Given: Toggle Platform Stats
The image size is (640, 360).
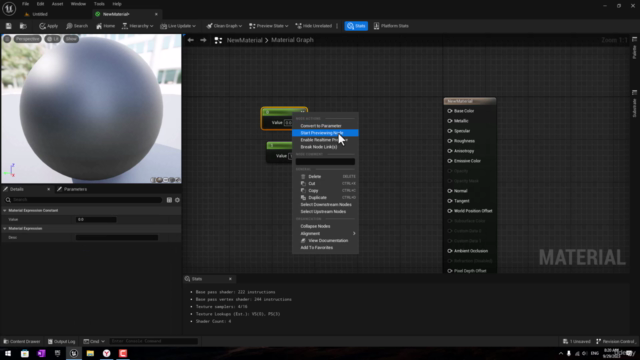Looking at the screenshot, I should (391, 26).
